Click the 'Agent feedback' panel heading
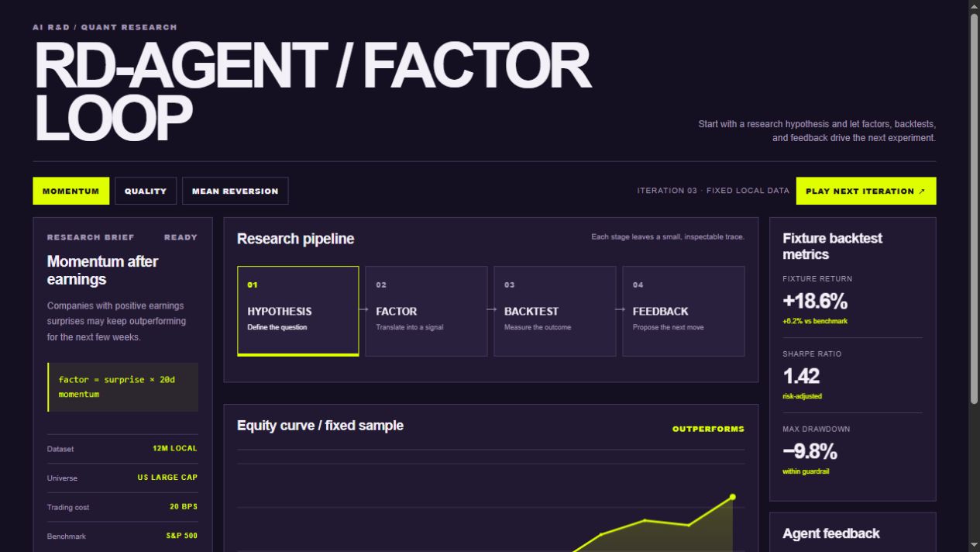Screen dimensions: 980x552 (x=831, y=533)
